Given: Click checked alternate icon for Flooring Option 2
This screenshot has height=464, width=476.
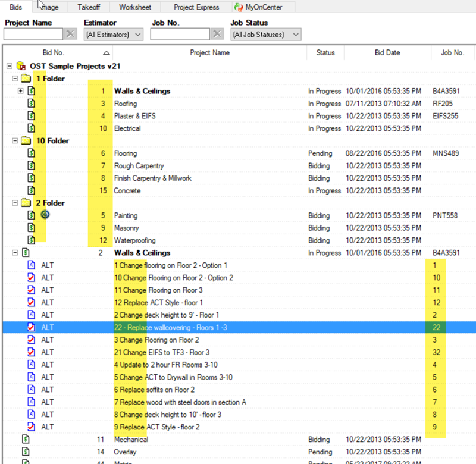Looking at the screenshot, I should click(32, 277).
